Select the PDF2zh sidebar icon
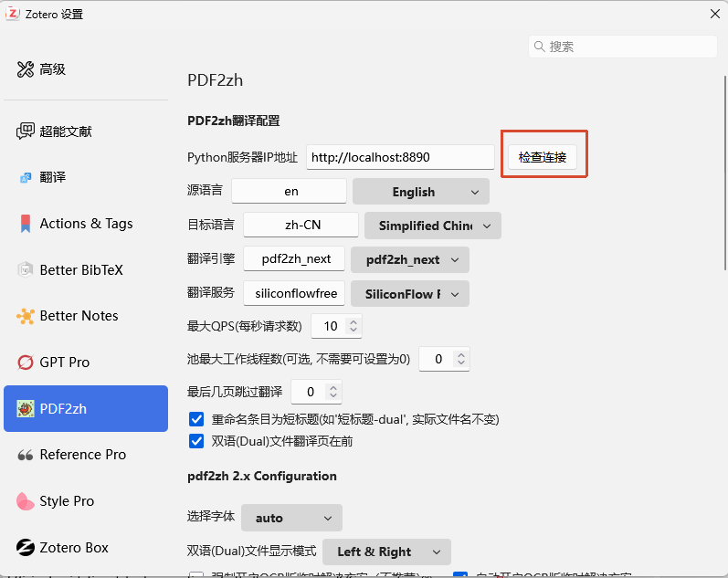Image resolution: width=728 pixels, height=578 pixels. 26,408
